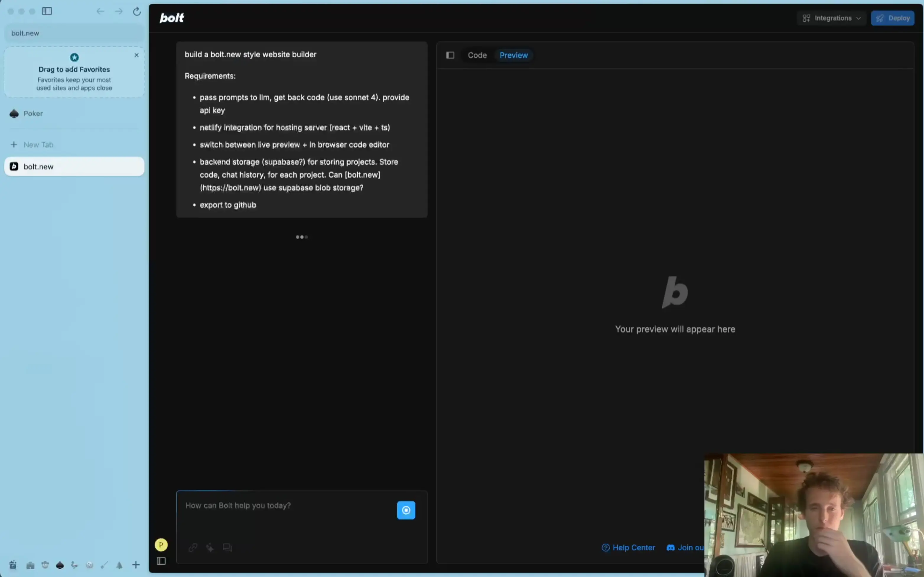Click the chat discussion mode icon

(x=227, y=548)
